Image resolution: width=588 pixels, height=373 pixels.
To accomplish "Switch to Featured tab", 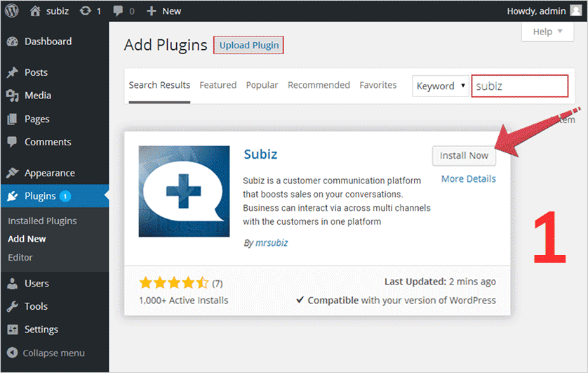I will 218,85.
